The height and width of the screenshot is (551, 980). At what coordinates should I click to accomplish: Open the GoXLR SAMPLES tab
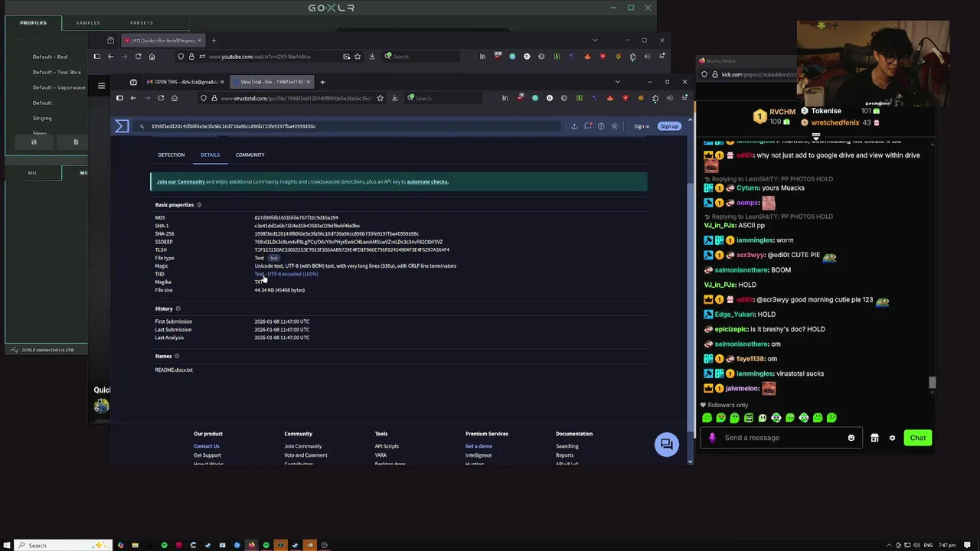pyautogui.click(x=88, y=23)
